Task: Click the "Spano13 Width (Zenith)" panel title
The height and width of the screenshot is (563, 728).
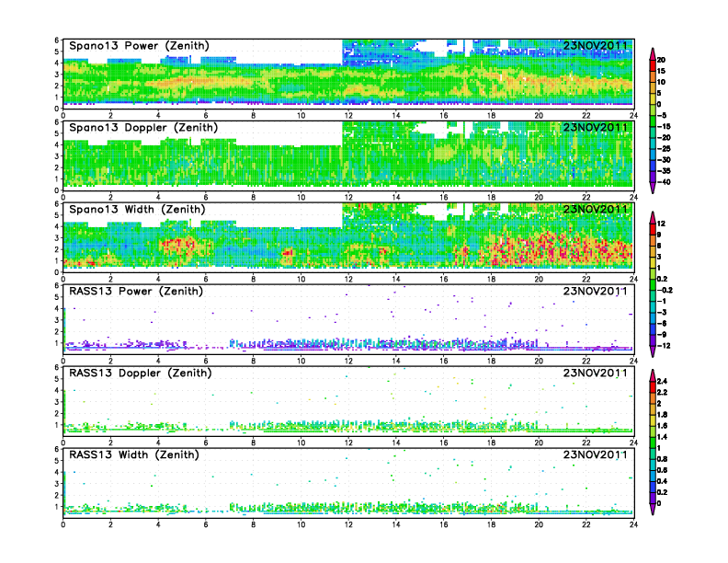Action: coord(137,210)
